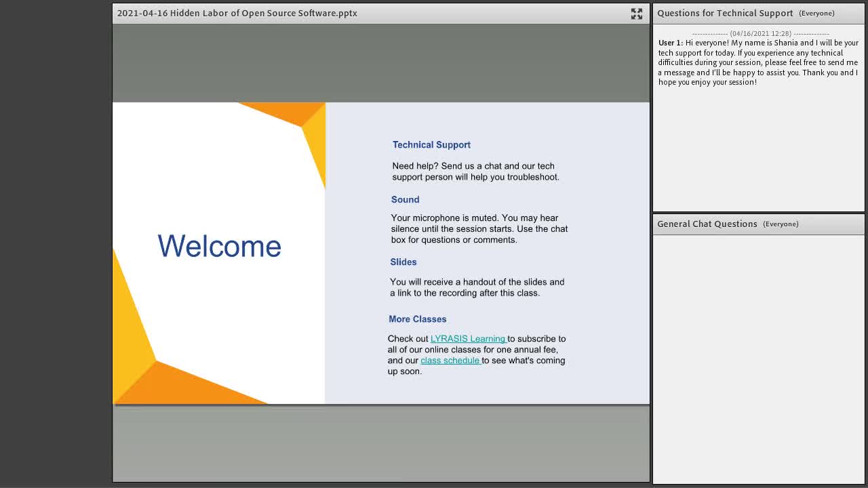Click inside the empty General Chat Questions area

tap(758, 358)
